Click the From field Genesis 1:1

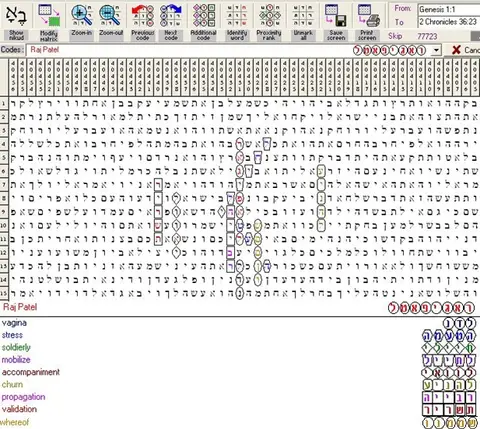click(x=448, y=9)
